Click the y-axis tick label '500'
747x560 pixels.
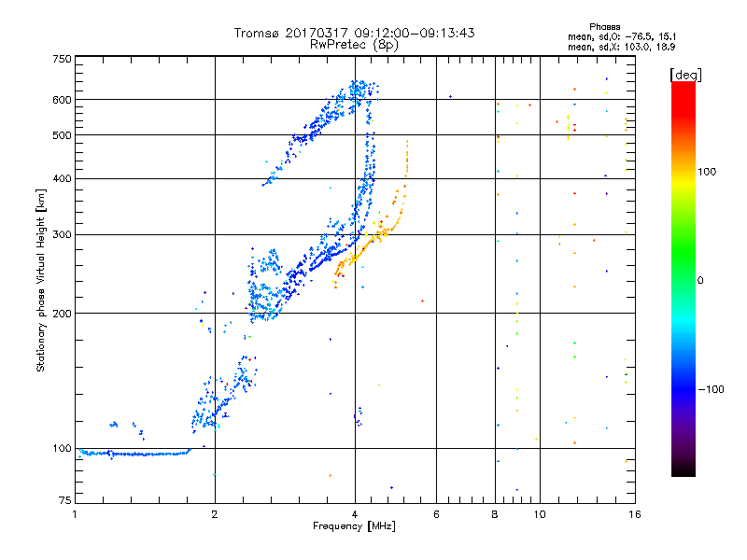pos(62,135)
